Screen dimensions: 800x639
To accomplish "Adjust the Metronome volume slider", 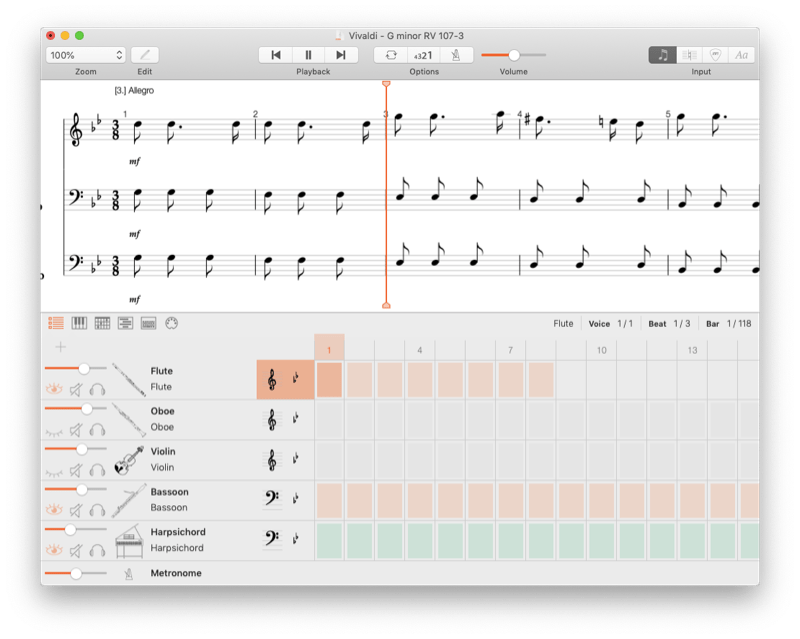I will [76, 573].
